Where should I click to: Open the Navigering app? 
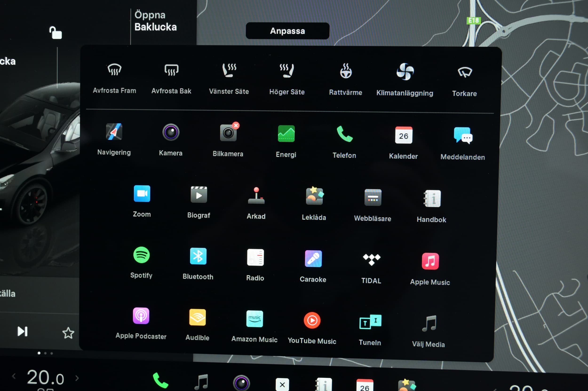click(x=114, y=140)
